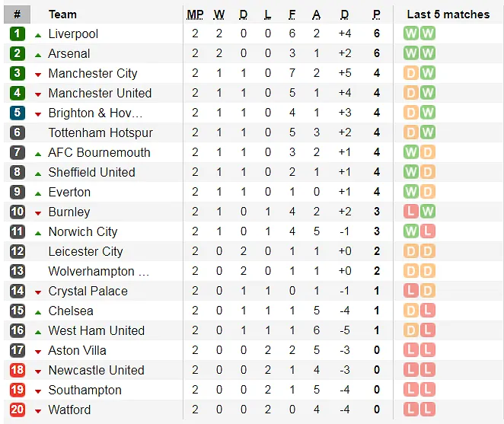Click Tottenham Hotspur's gray position 6 badge

[x=18, y=132]
